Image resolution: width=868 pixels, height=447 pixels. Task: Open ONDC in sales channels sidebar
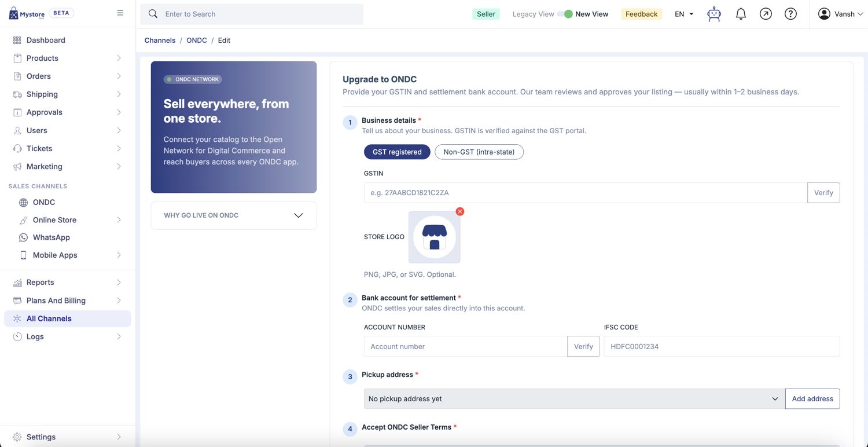point(44,202)
